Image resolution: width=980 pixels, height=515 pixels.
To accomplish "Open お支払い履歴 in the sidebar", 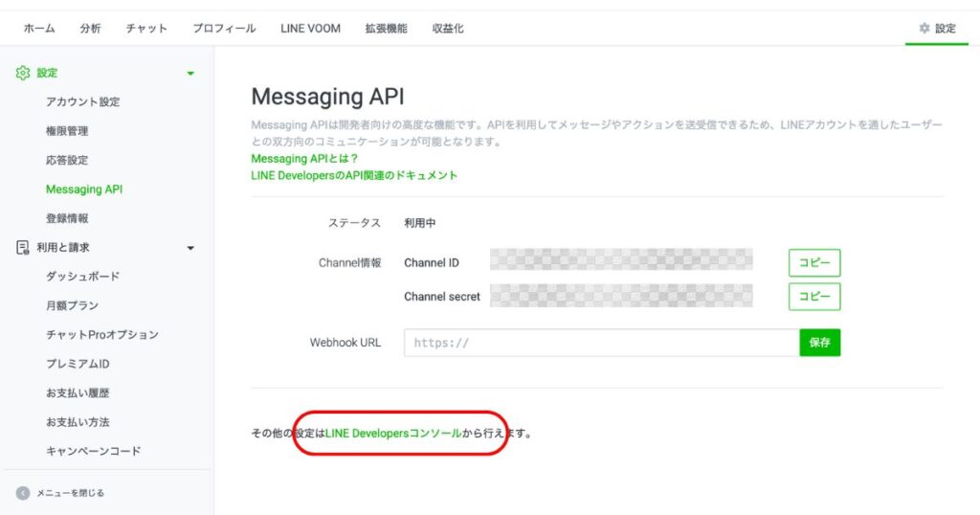I will click(x=78, y=393).
